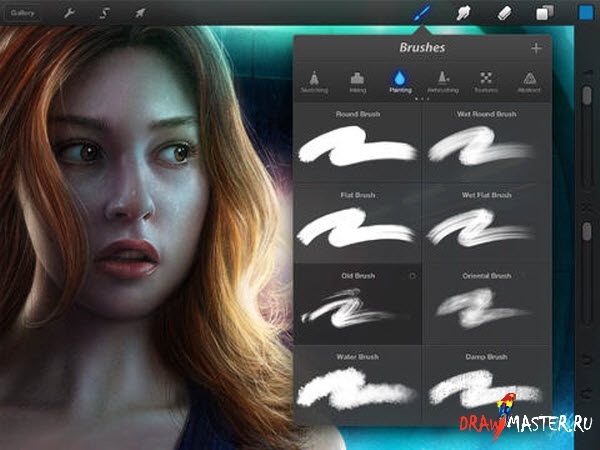Screen dimensions: 600x450
Task: Click the brush size slider handle
Action: pyautogui.click(x=587, y=95)
